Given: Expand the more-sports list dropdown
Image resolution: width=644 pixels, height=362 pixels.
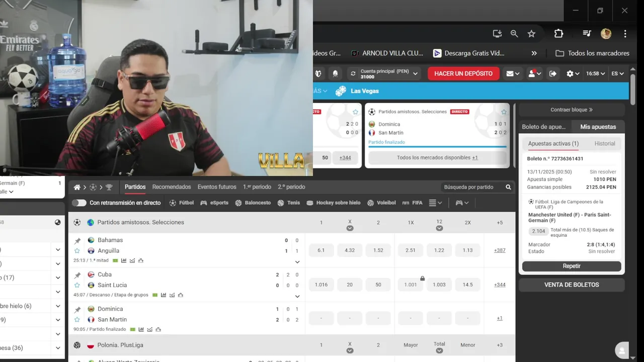Looking at the screenshot, I should coord(435,203).
